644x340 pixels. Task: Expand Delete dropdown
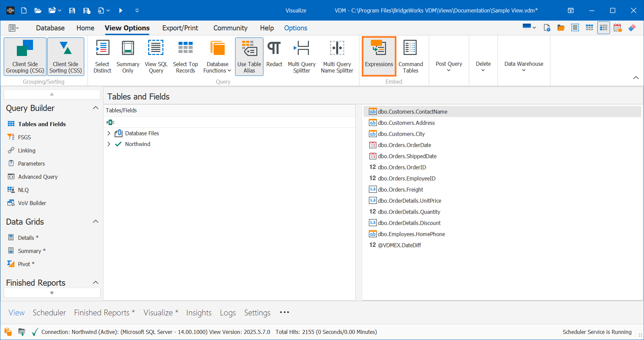483,66
